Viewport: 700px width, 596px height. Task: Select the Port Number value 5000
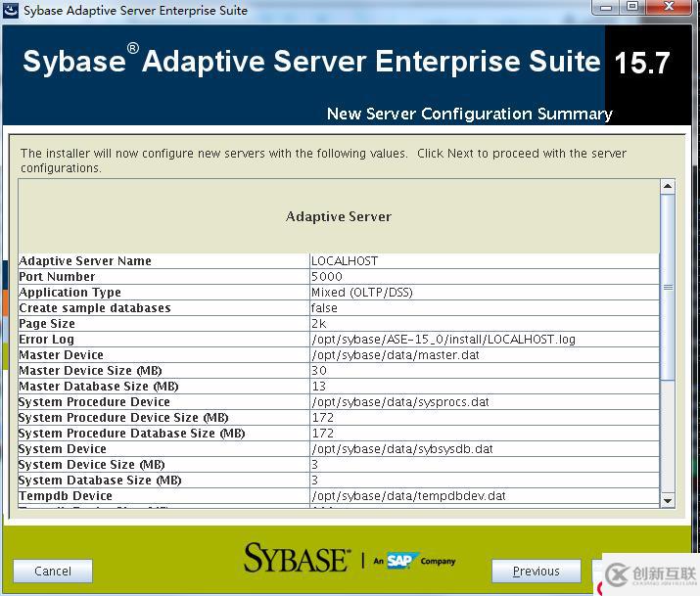pyautogui.click(x=327, y=277)
